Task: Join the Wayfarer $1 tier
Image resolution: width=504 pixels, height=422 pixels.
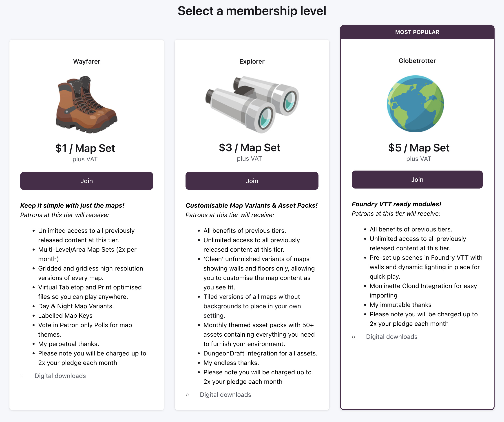Action: [x=87, y=181]
